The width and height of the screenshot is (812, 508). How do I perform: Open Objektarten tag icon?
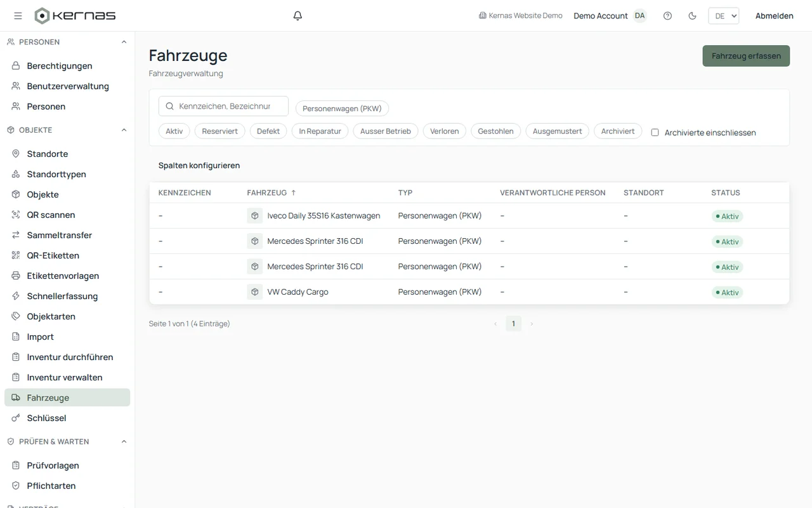pyautogui.click(x=16, y=316)
